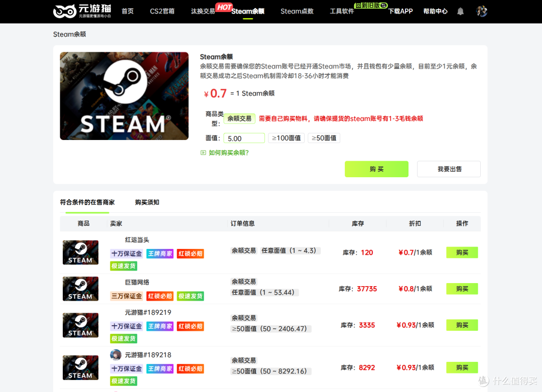Click stock value 37735

point(367,289)
